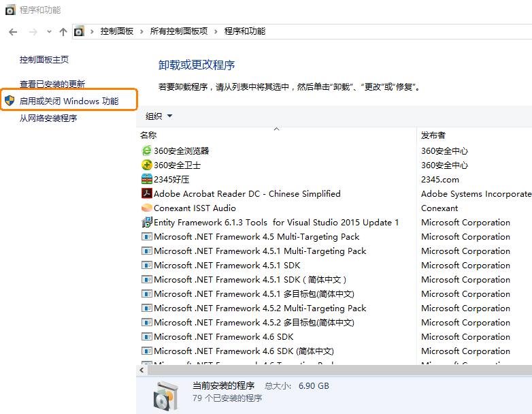Sort by 发布者 column header
Viewport: 532px width, 414px height.
coord(433,136)
